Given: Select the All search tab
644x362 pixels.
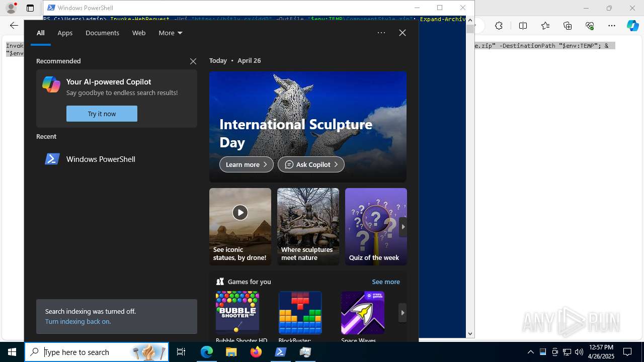Looking at the screenshot, I should click(x=41, y=33).
